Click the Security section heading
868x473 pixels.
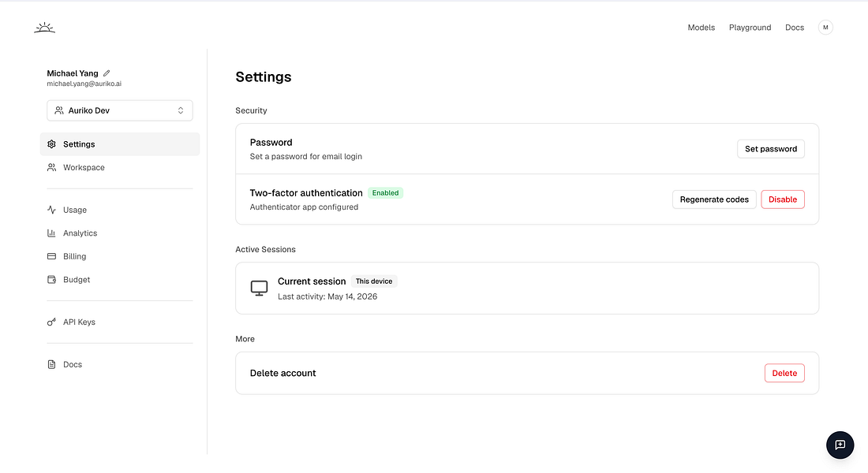click(251, 110)
